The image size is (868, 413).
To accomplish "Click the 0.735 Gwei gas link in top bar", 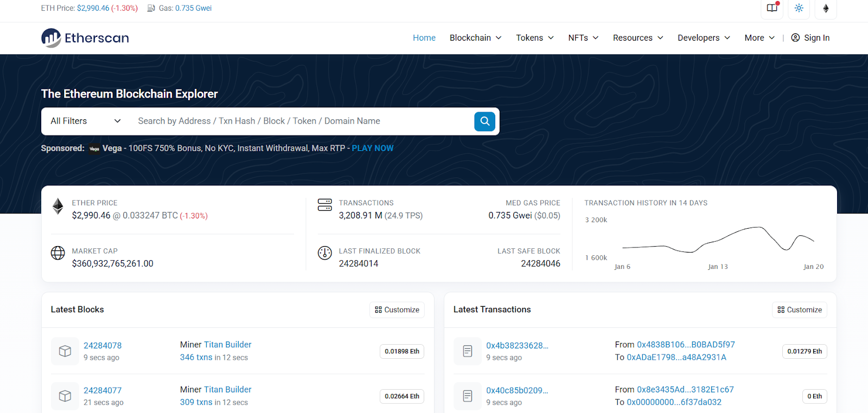I will (x=193, y=8).
